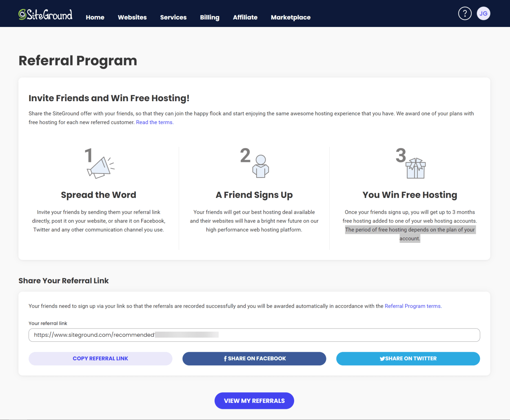510x420 pixels.
Task: Open the JG user avatar menu
Action: 483,13
